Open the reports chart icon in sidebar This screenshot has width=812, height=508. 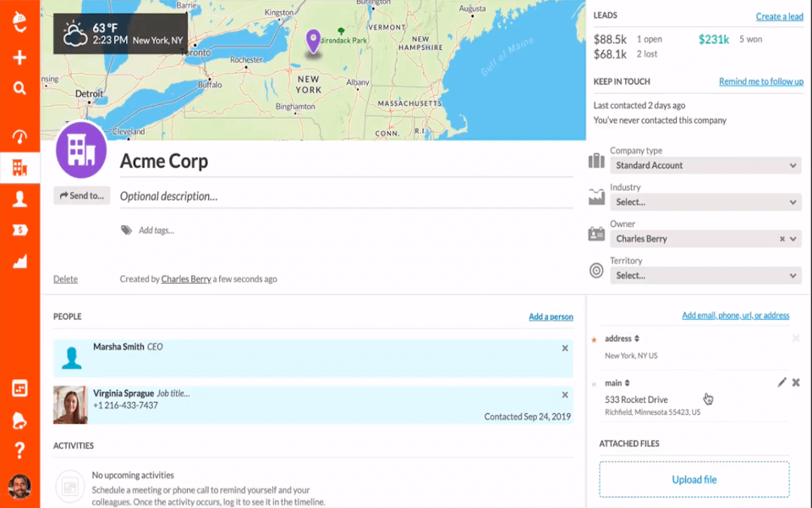[x=19, y=262]
